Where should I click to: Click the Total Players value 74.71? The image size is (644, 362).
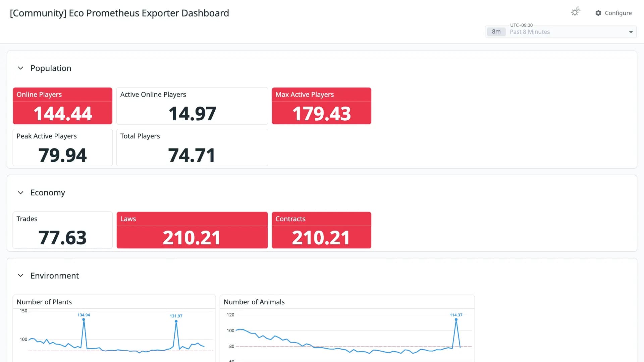tap(192, 155)
